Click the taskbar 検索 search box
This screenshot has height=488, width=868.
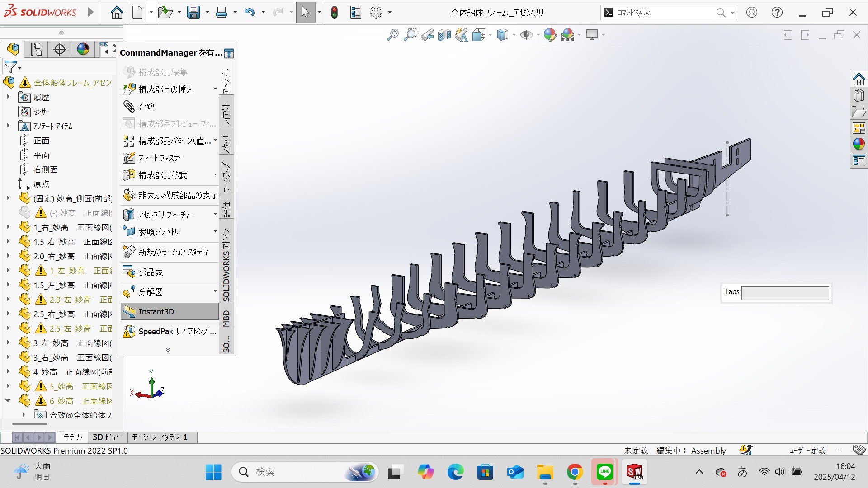305,472
